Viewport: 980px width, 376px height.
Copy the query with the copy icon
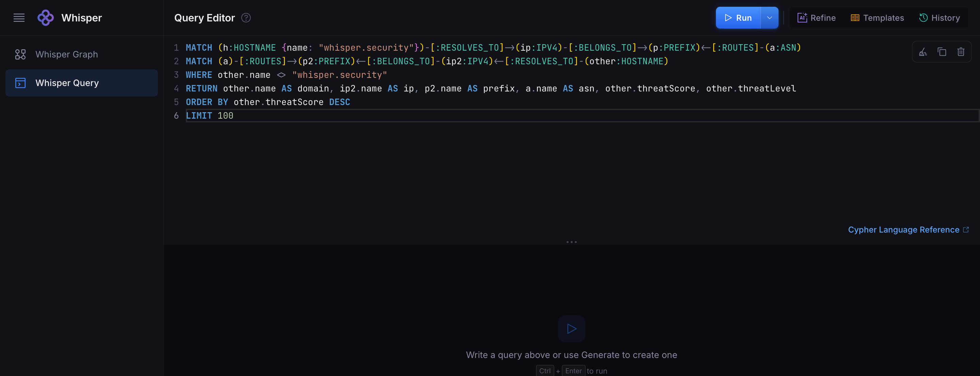(x=942, y=51)
